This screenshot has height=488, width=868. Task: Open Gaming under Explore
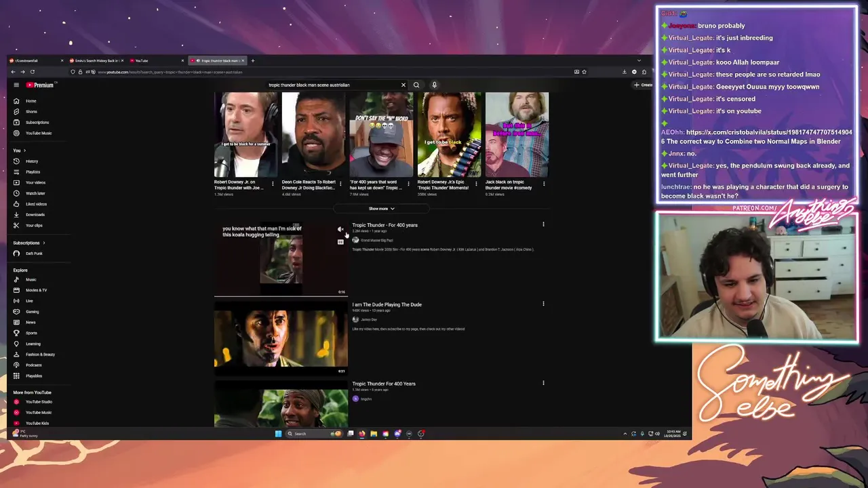pyautogui.click(x=32, y=312)
